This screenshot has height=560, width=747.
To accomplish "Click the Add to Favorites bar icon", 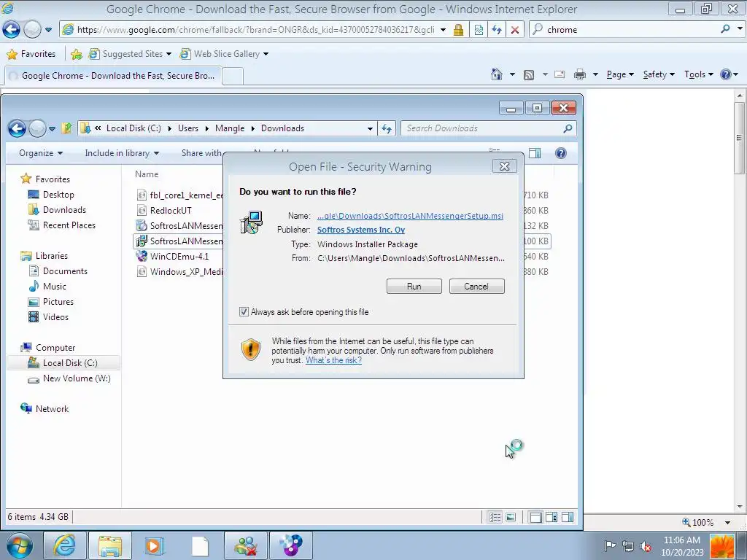I will (x=76, y=54).
